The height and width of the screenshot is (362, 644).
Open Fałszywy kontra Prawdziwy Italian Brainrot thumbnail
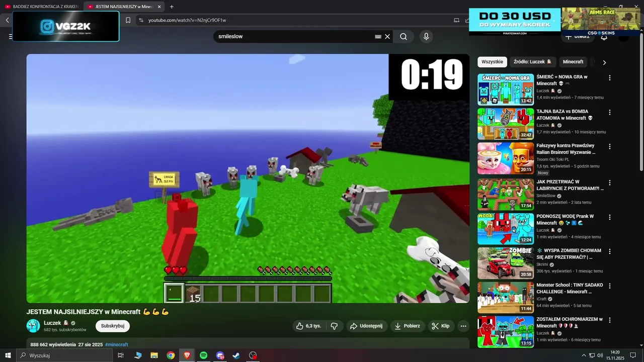(x=506, y=158)
